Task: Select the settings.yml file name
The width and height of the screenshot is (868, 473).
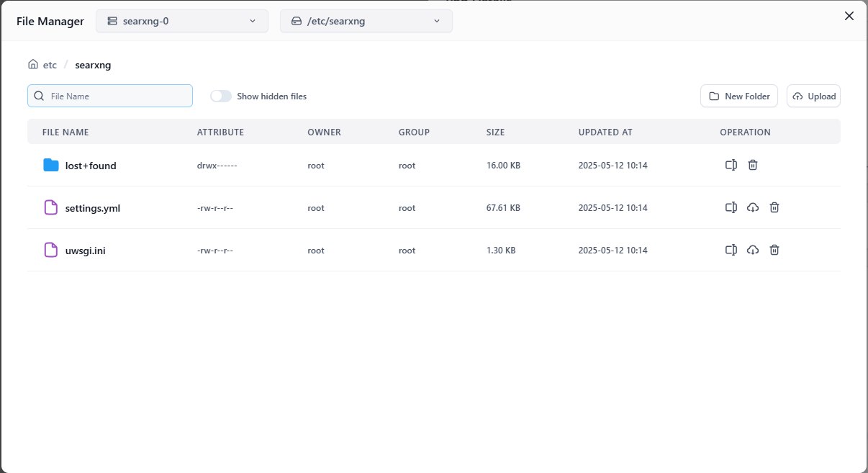Action: (x=93, y=208)
